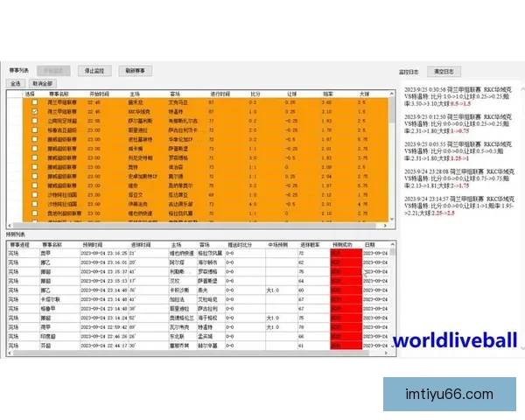Tick checkbox of match with odds 2.04
This screenshot has width=525, height=420.
pyautogui.click(x=34, y=176)
